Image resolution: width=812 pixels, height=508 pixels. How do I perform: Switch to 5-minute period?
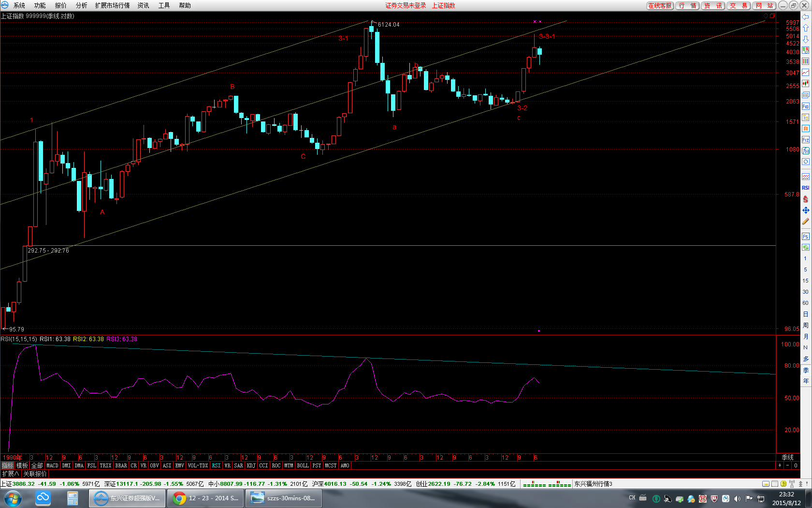point(805,270)
